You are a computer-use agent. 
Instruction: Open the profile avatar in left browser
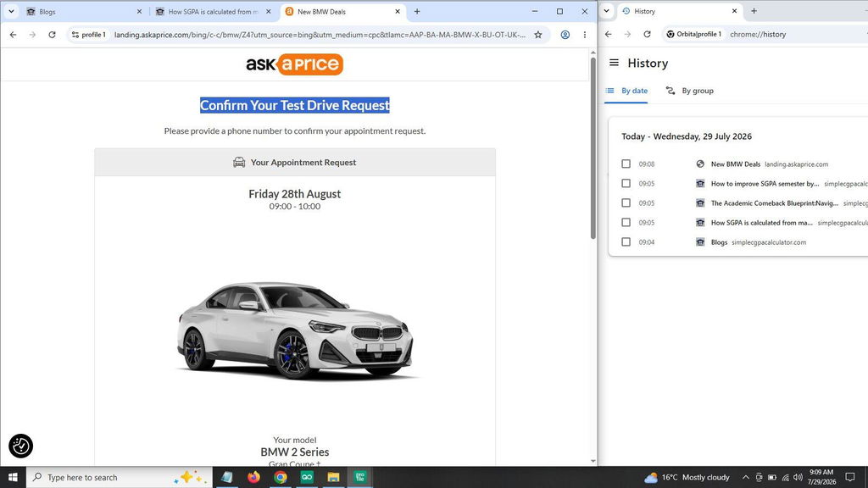tap(565, 34)
